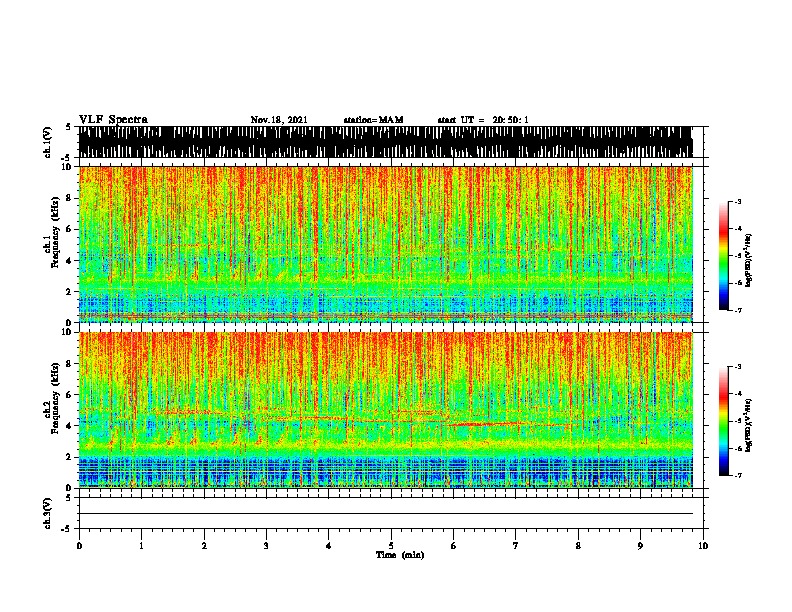This screenshot has width=792, height=612.
Task: Click the "8" kHz tick of ch.1 frequency axis
Action: pos(70,198)
